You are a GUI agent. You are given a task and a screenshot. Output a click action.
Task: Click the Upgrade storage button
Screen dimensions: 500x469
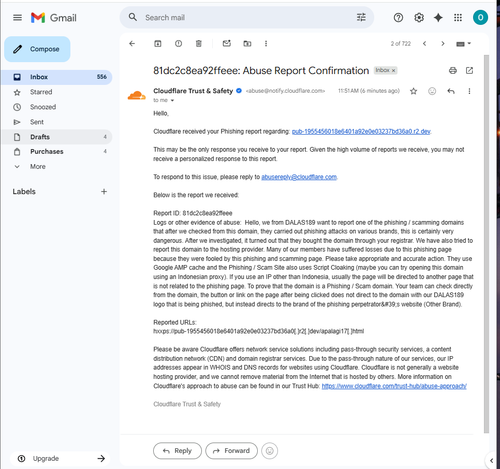[x=60, y=459]
